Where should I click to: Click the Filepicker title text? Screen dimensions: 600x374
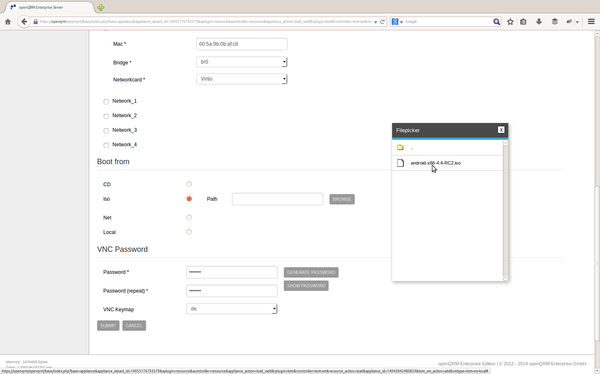point(408,131)
